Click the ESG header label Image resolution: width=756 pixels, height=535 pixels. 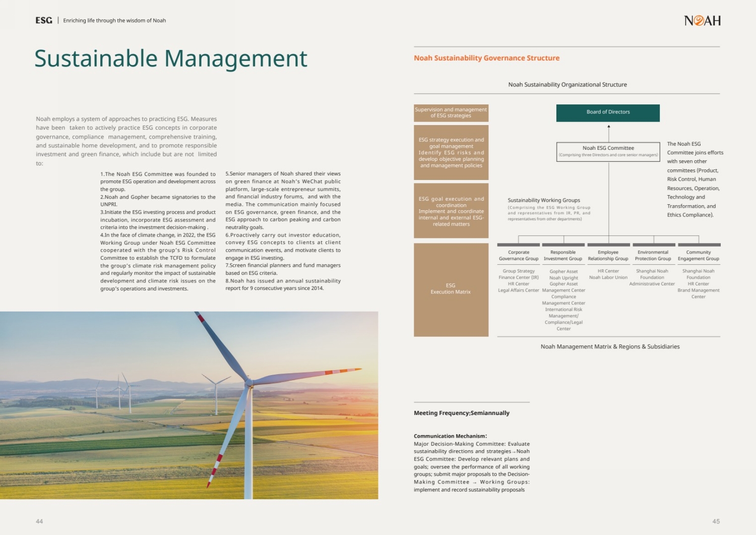pos(44,20)
